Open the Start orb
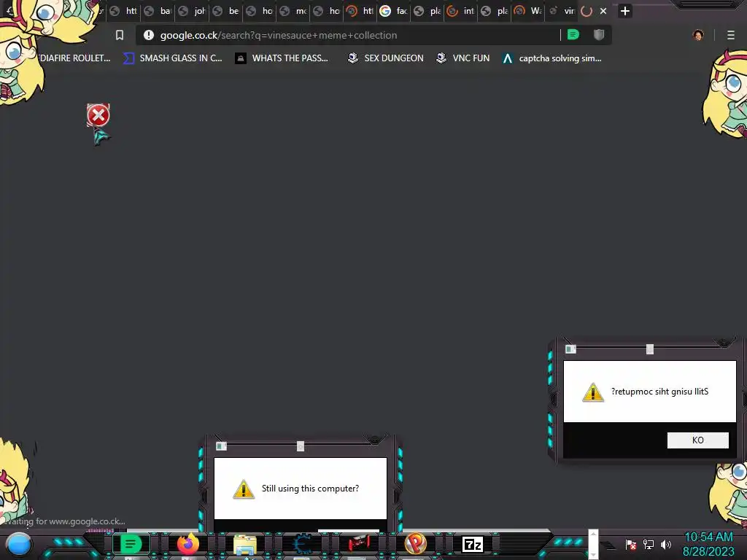 (x=19, y=544)
